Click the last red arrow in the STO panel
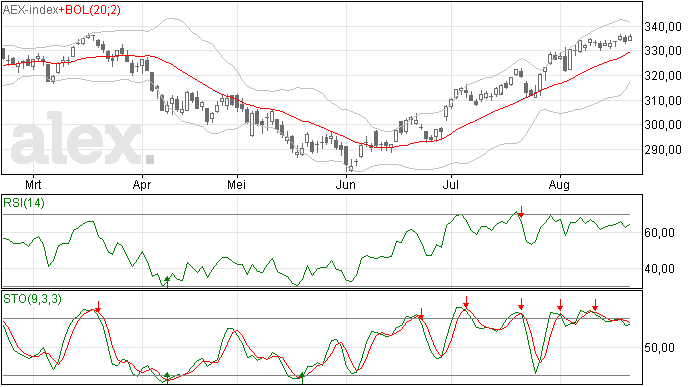690x387 pixels. tap(595, 305)
